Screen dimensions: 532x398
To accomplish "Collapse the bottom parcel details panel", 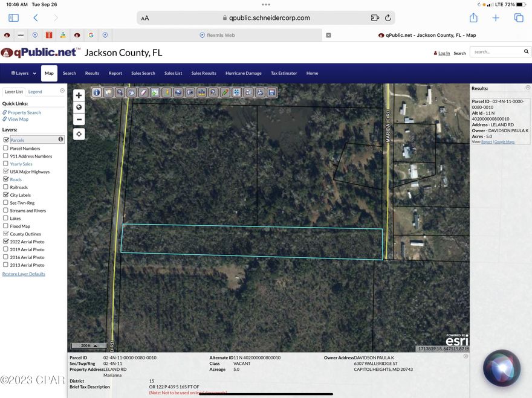I will (x=465, y=356).
